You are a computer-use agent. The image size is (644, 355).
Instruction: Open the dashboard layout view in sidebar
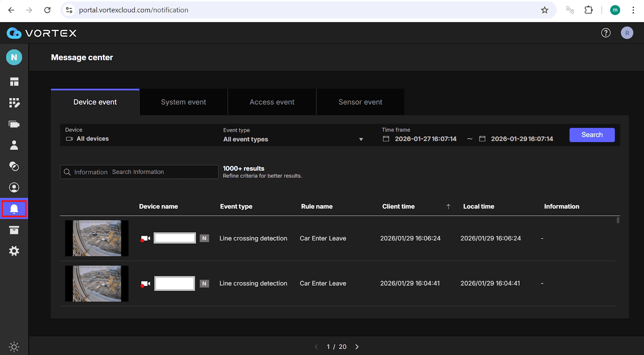(14, 82)
